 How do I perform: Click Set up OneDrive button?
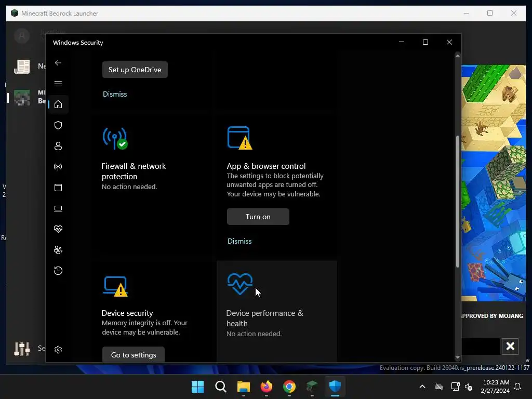pyautogui.click(x=135, y=70)
